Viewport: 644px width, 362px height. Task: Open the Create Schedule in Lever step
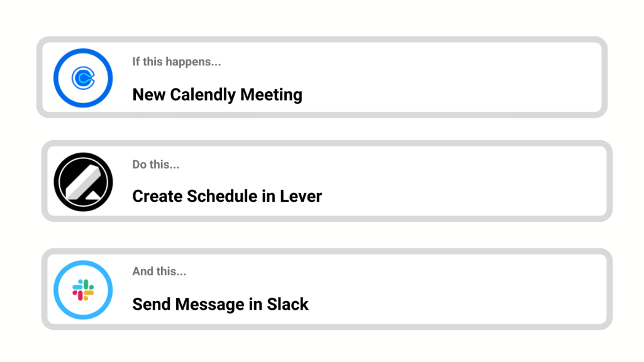click(x=409, y=181)
